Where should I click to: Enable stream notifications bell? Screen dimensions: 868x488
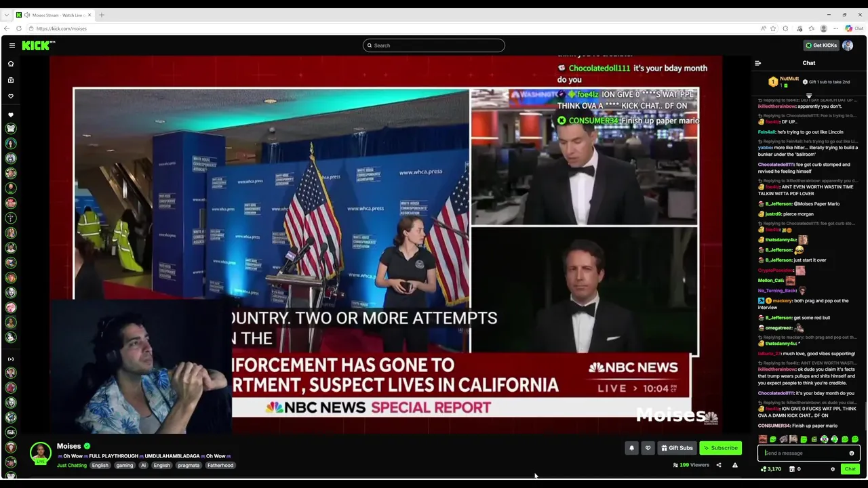(x=631, y=448)
